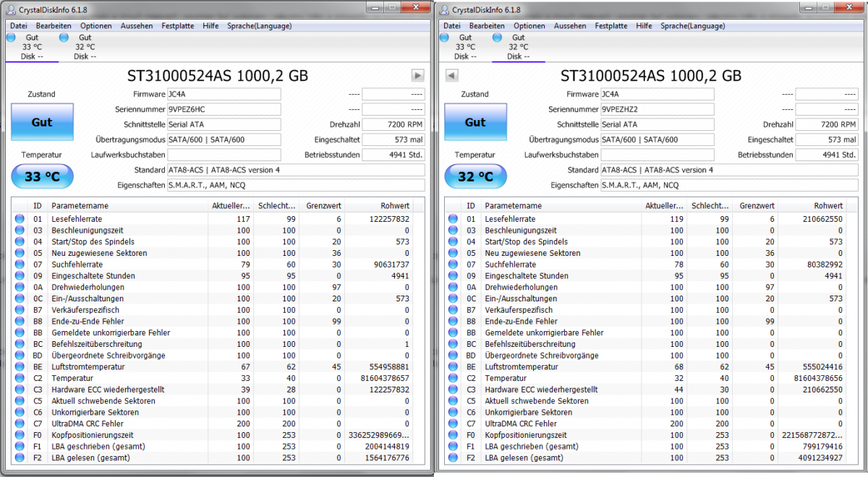Click status orb for Luftstromtemperatur in left window

(20, 366)
